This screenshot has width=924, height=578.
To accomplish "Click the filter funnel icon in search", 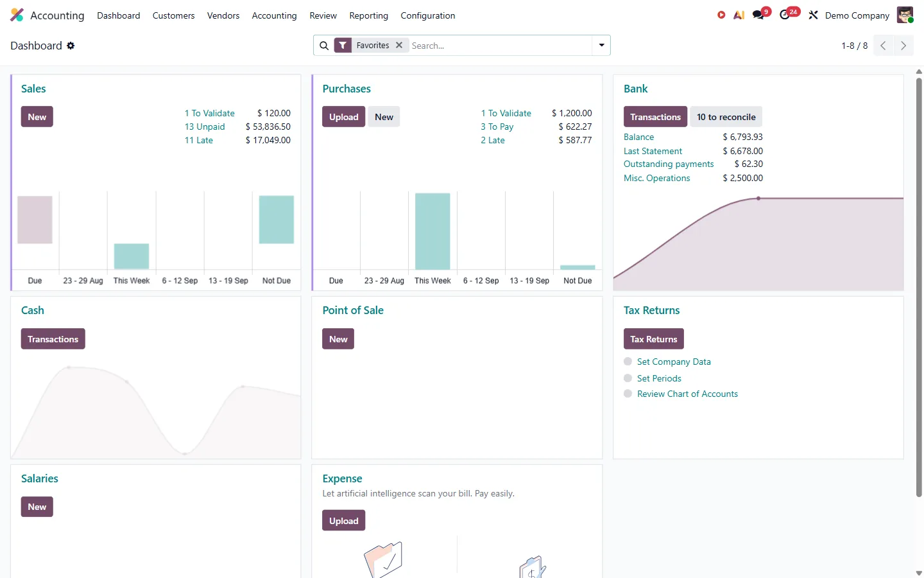I will [343, 46].
